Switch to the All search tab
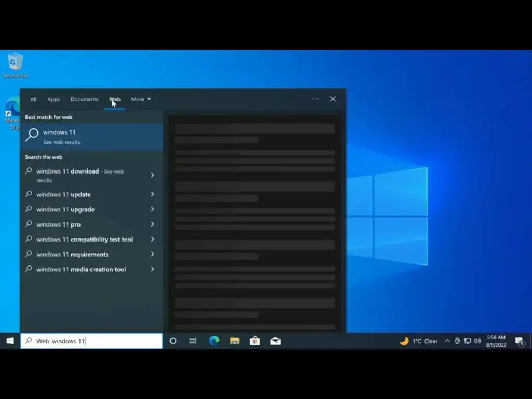The width and height of the screenshot is (532, 399). (x=33, y=99)
